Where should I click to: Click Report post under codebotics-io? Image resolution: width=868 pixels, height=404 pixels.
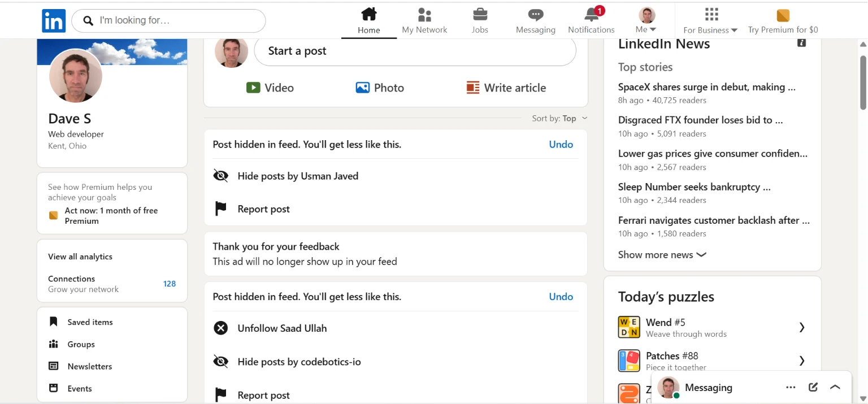(x=263, y=395)
